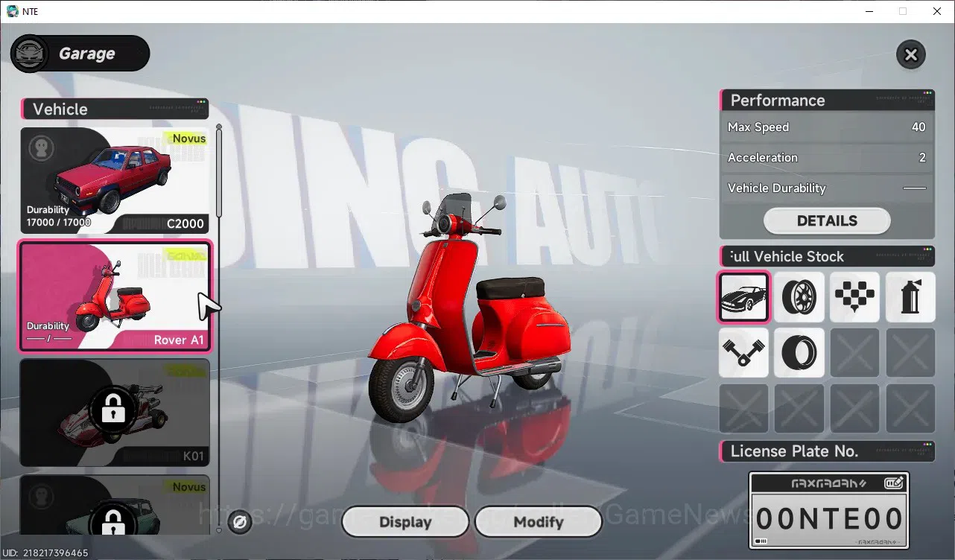Click the Vehicle list header
This screenshot has height=560, width=955.
tap(115, 109)
